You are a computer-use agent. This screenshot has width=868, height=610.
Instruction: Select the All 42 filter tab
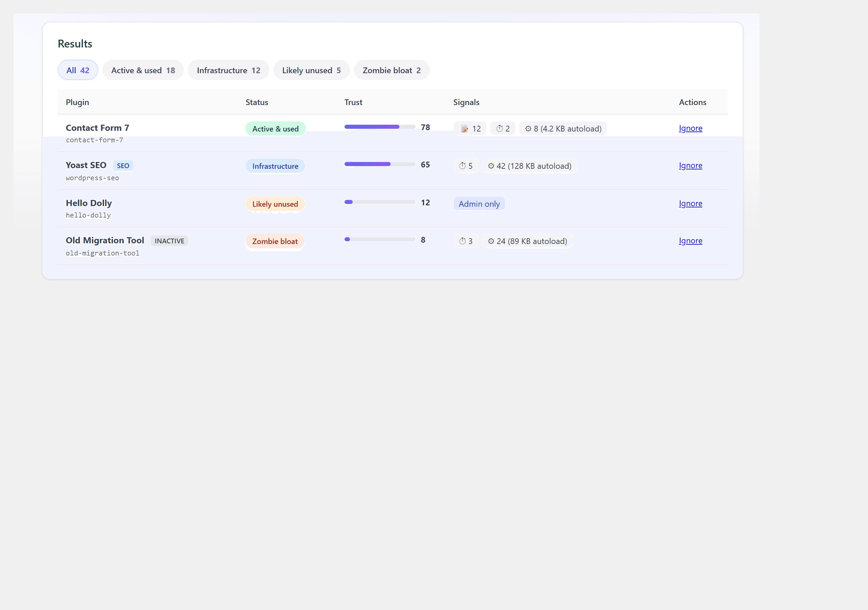(78, 70)
